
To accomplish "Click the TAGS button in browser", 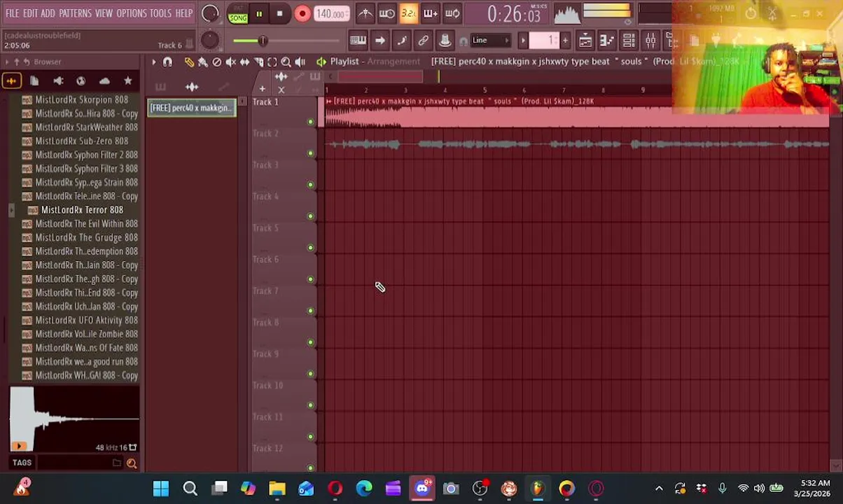I will (x=22, y=463).
